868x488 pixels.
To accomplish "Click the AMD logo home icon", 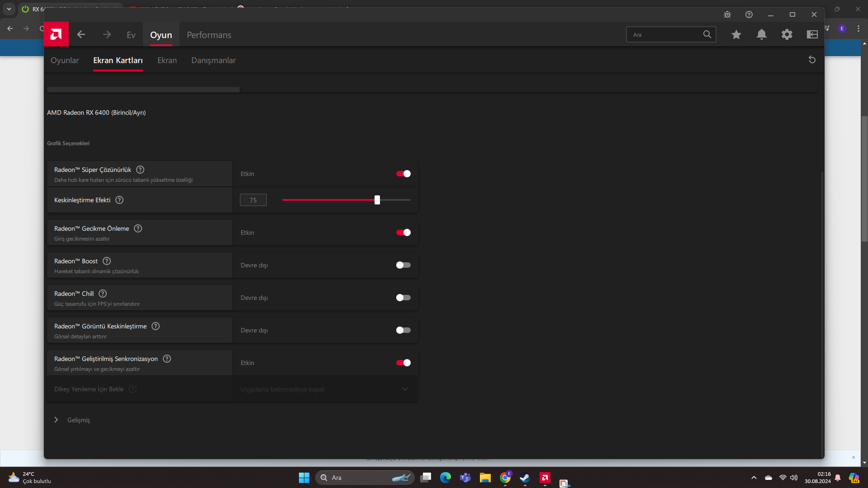I will coord(56,34).
